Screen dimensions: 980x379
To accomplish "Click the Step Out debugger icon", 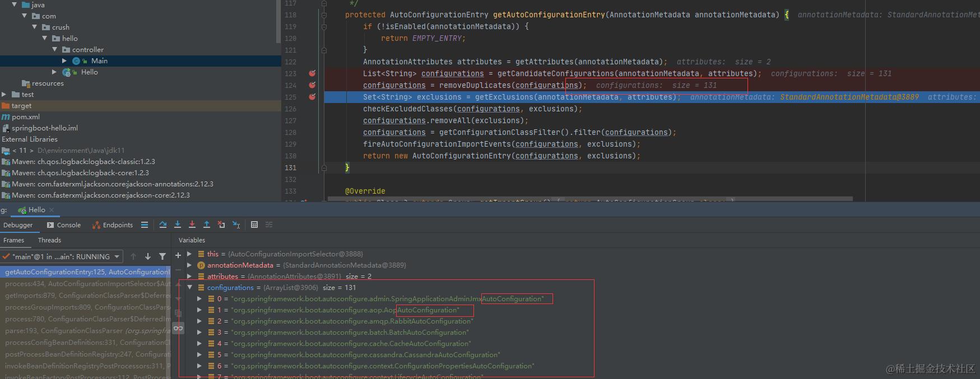I will (x=207, y=224).
